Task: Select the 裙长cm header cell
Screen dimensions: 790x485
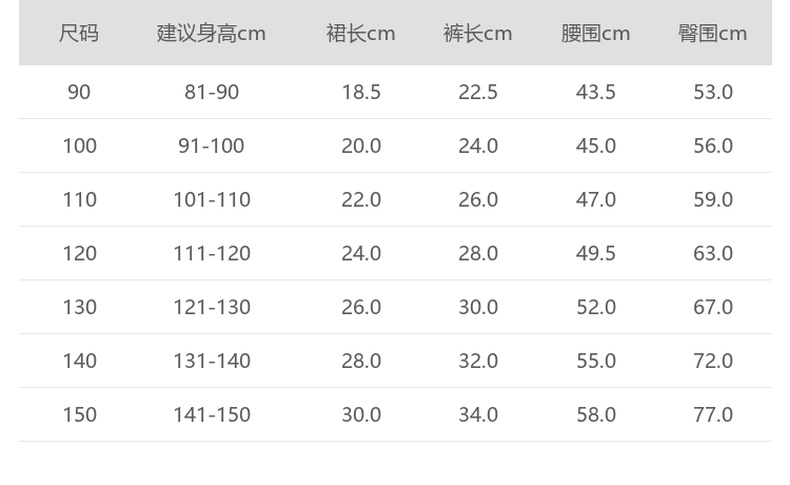Action: 361,33
